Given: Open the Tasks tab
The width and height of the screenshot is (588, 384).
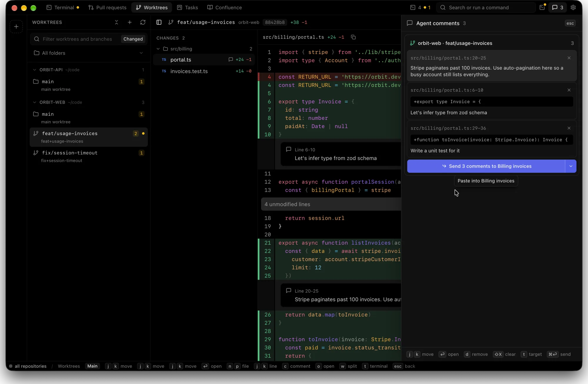Looking at the screenshot, I should (188, 8).
